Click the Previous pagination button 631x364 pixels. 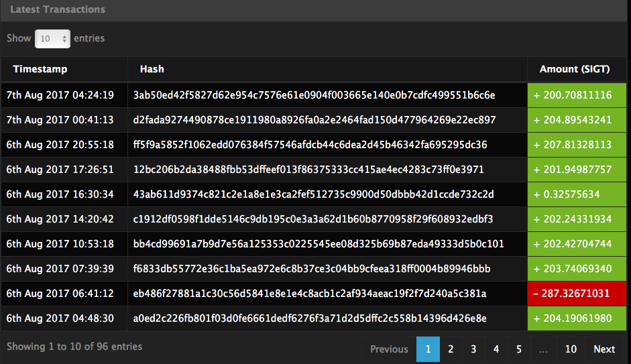[x=389, y=349]
